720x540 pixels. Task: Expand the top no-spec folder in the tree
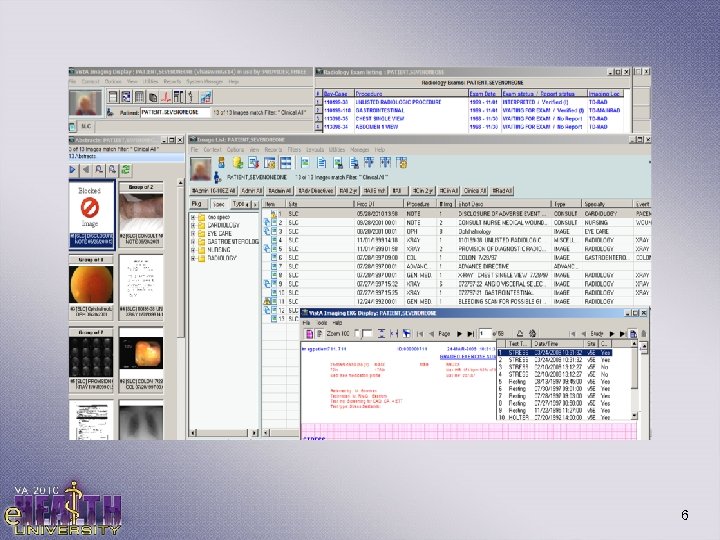(x=193, y=217)
